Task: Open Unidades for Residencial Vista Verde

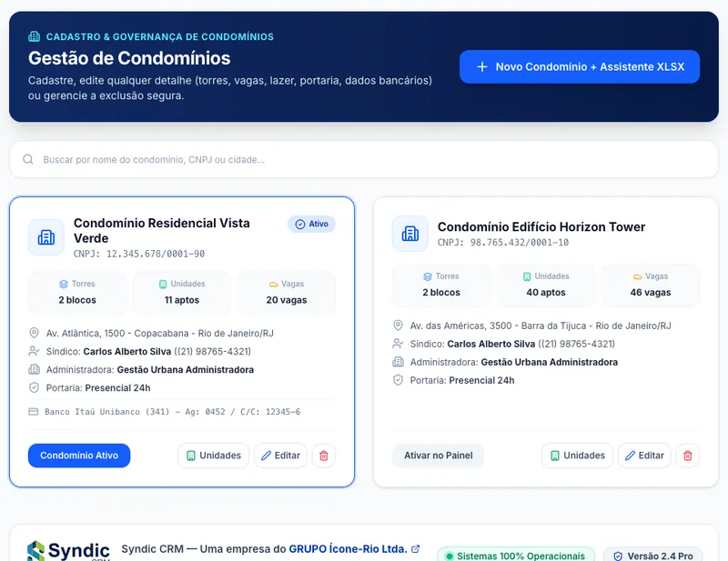Action: point(214,456)
